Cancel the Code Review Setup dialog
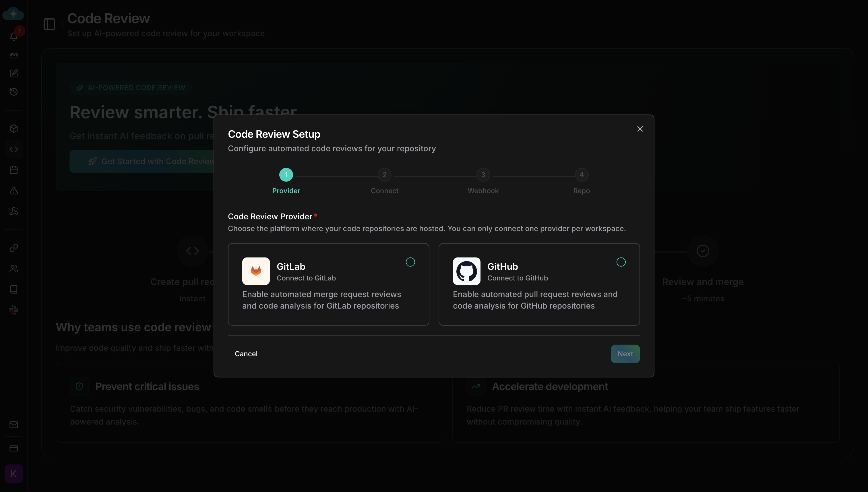868x492 pixels. (246, 353)
